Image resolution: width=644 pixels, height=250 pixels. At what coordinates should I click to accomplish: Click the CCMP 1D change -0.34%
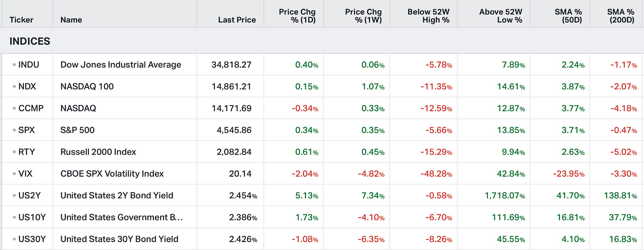[305, 108]
